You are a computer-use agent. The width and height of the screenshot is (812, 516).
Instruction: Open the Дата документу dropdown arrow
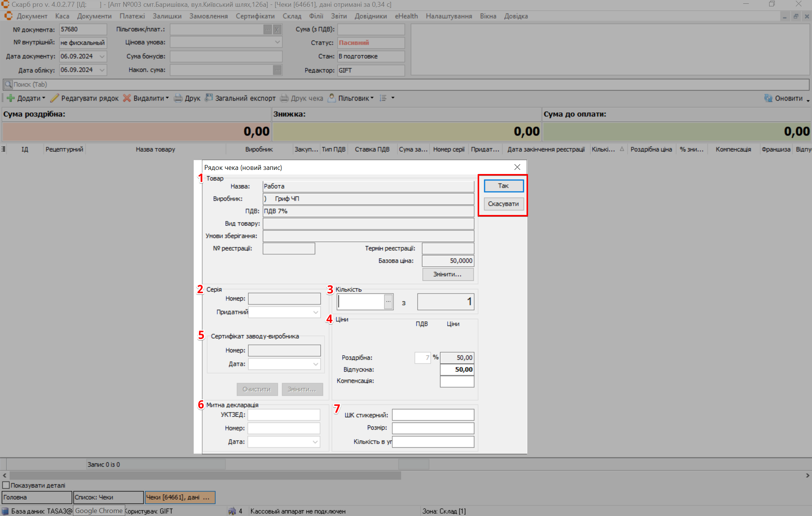[102, 56]
